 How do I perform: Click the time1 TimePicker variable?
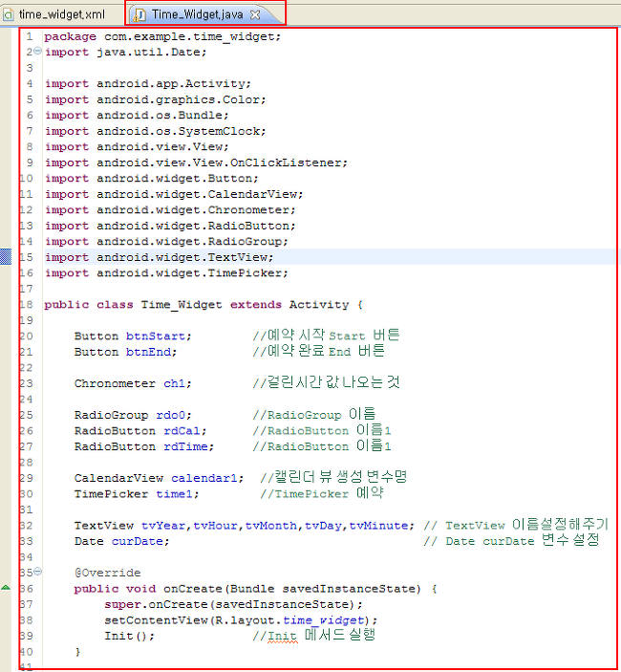click(x=174, y=494)
